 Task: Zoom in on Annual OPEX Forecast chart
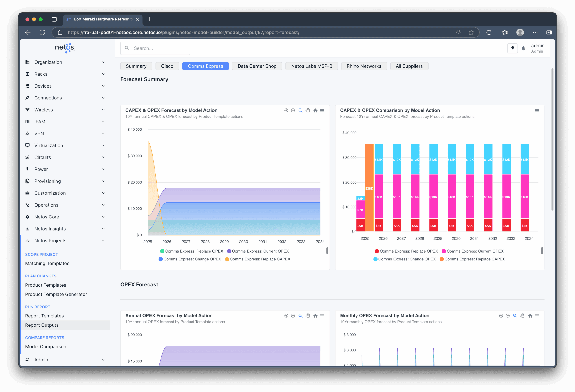pyautogui.click(x=286, y=316)
